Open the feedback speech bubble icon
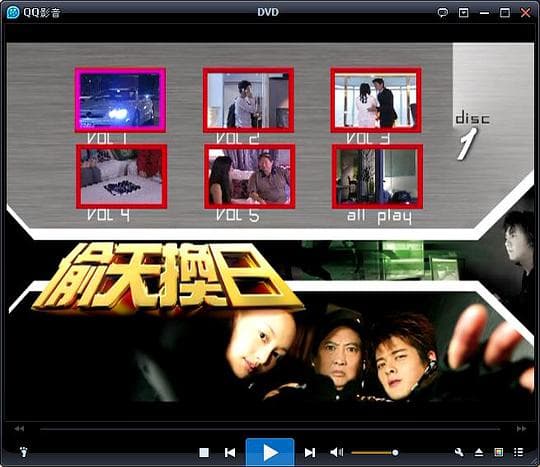Viewport: 540px width, 467px height. (x=443, y=13)
